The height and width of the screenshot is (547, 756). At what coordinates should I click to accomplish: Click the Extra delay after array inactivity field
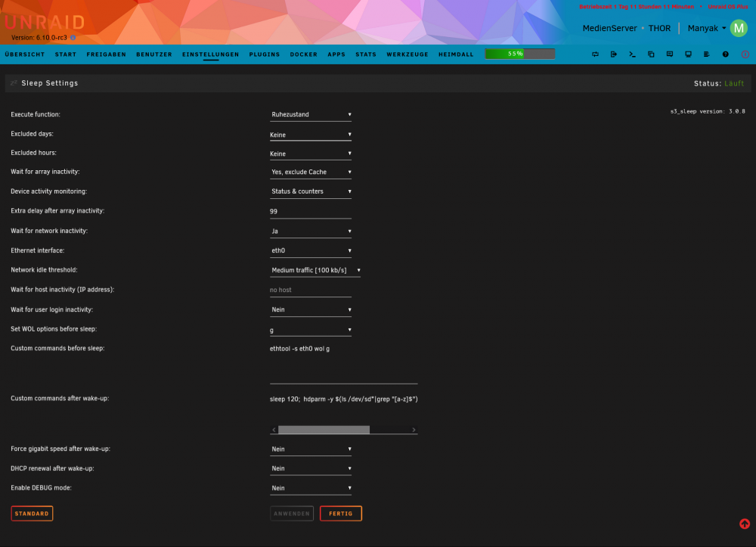point(311,211)
